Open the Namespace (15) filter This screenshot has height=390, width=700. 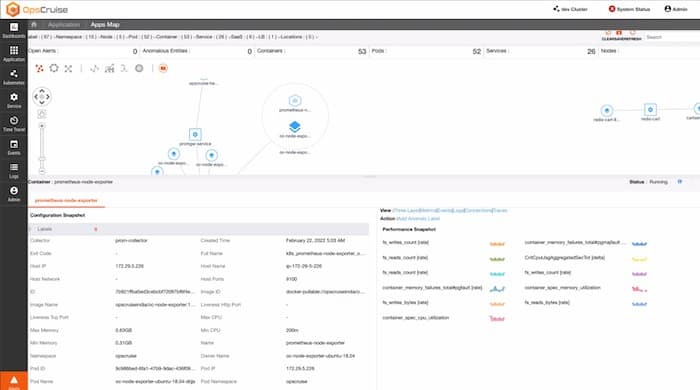pyautogui.click(x=76, y=37)
